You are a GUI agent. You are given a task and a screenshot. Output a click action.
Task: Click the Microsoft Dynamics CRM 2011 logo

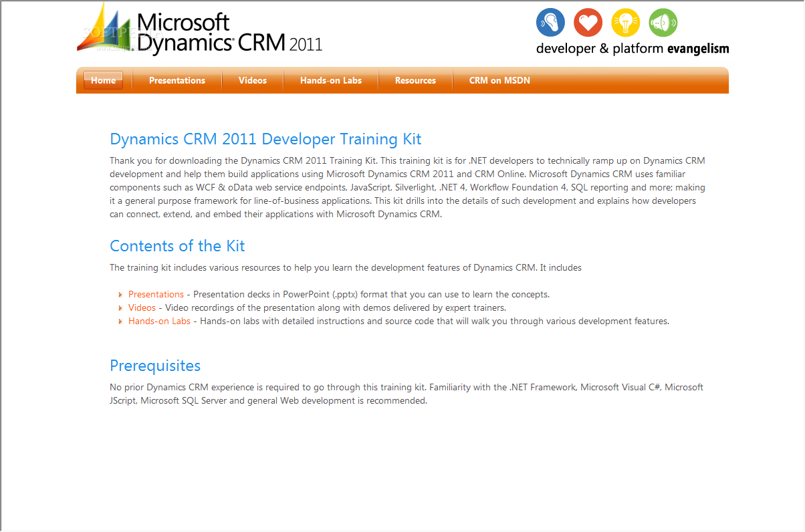[x=200, y=28]
